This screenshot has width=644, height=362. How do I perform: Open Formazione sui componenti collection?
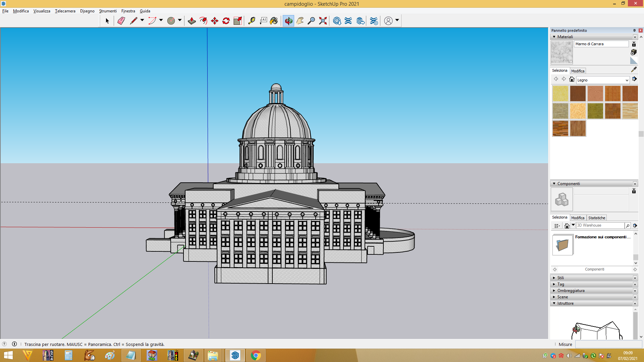click(x=592, y=245)
